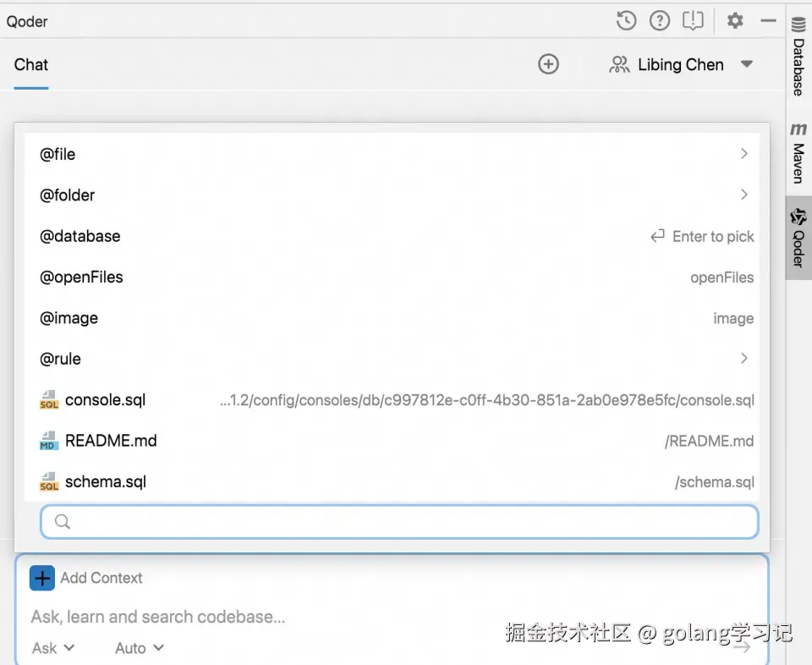Minimize the Qoder panel
The height and width of the screenshot is (665, 812).
769,21
